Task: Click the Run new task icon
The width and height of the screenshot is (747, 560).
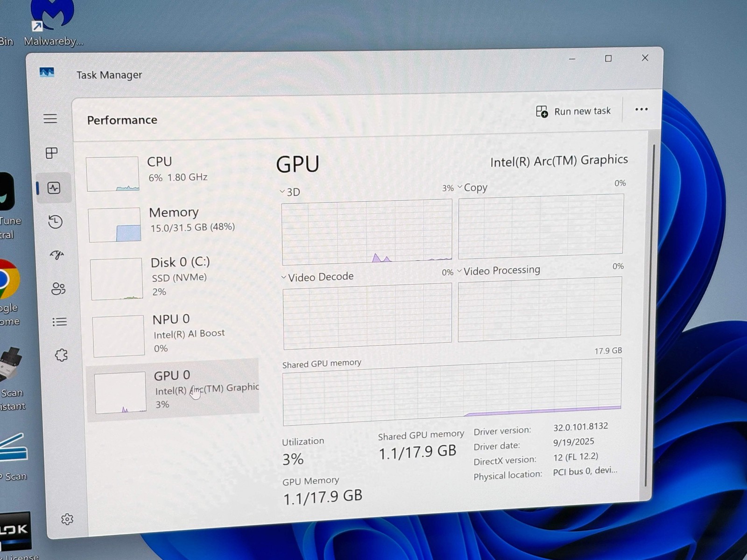Action: pos(542,112)
